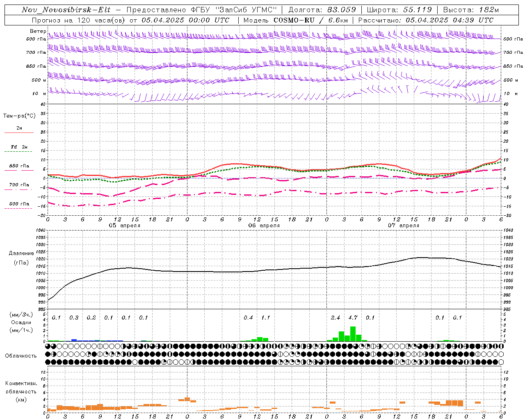Click the 2.4 precipitation total value

click(x=335, y=317)
